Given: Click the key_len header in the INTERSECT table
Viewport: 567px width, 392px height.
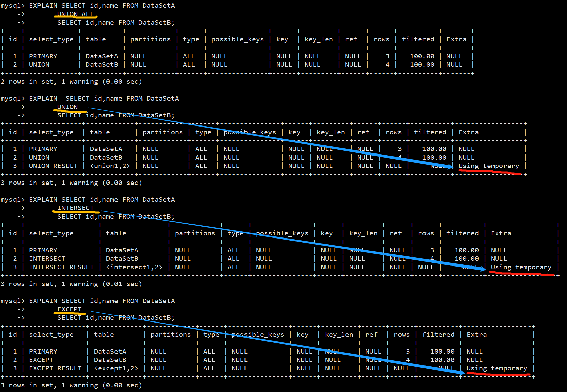Looking at the screenshot, I should pos(363,233).
